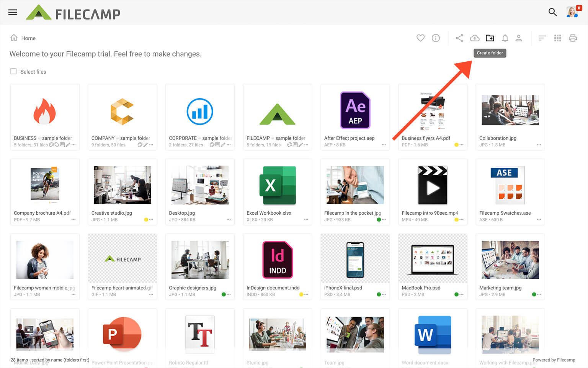Click the user permissions icon
This screenshot has height=368, width=588.
[x=519, y=38]
